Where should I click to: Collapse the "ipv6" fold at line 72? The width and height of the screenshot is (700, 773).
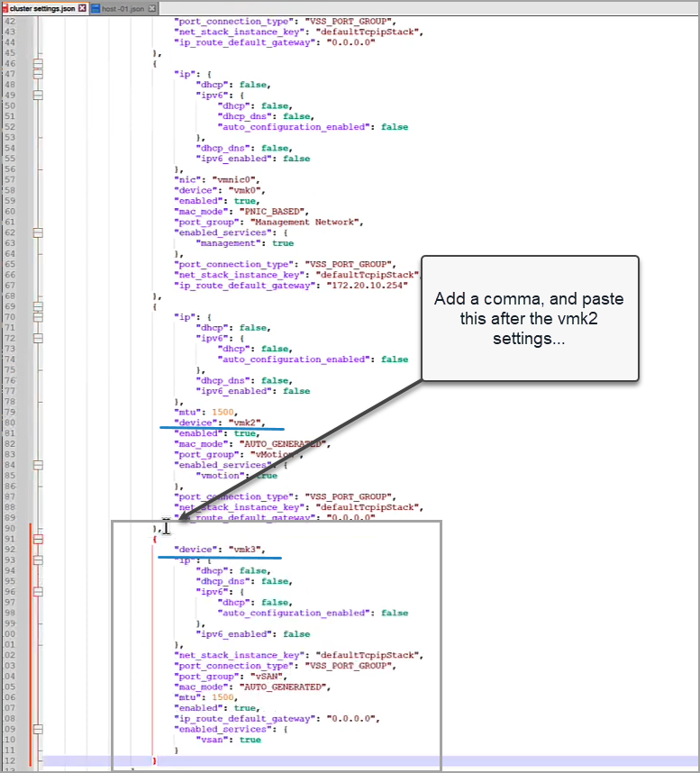pyautogui.click(x=38, y=338)
